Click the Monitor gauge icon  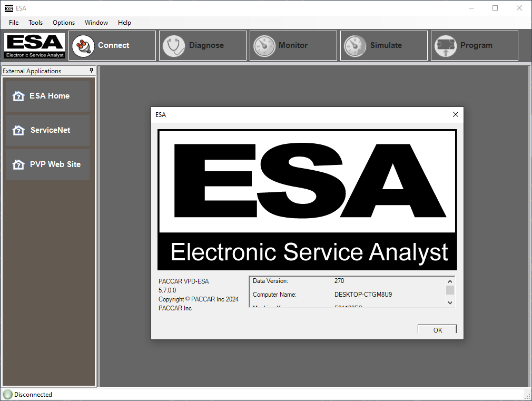(264, 46)
